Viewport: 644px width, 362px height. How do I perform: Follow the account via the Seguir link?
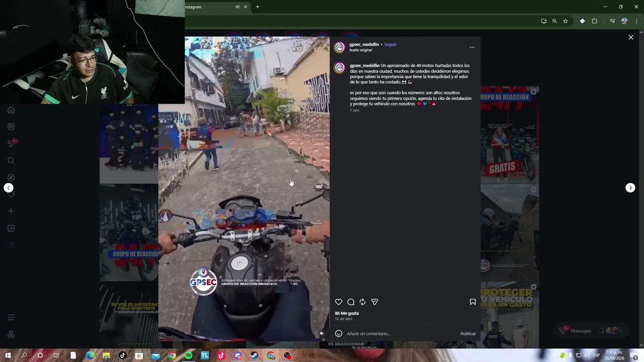pos(390,44)
